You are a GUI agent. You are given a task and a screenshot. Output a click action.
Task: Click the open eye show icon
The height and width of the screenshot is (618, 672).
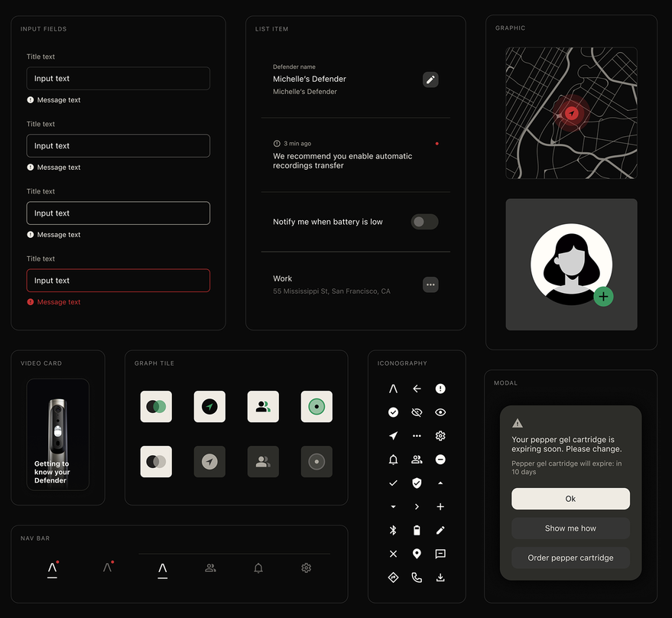click(x=440, y=412)
